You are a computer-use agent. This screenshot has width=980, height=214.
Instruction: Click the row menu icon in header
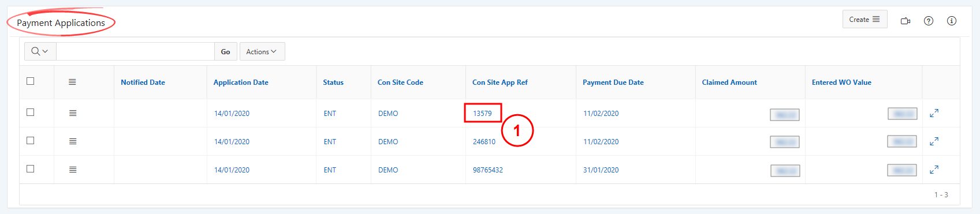point(72,82)
